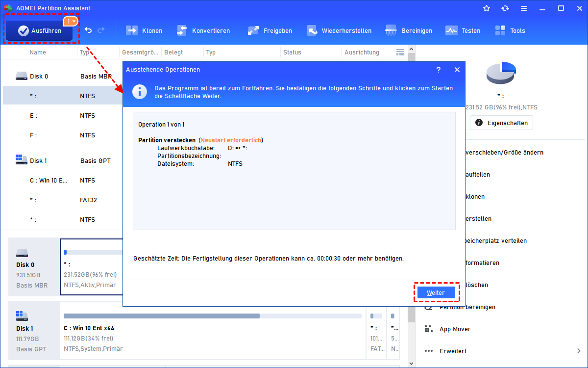This screenshot has width=588, height=368.
Task: Click the verschieben/Größe ändern option
Action: click(x=504, y=152)
